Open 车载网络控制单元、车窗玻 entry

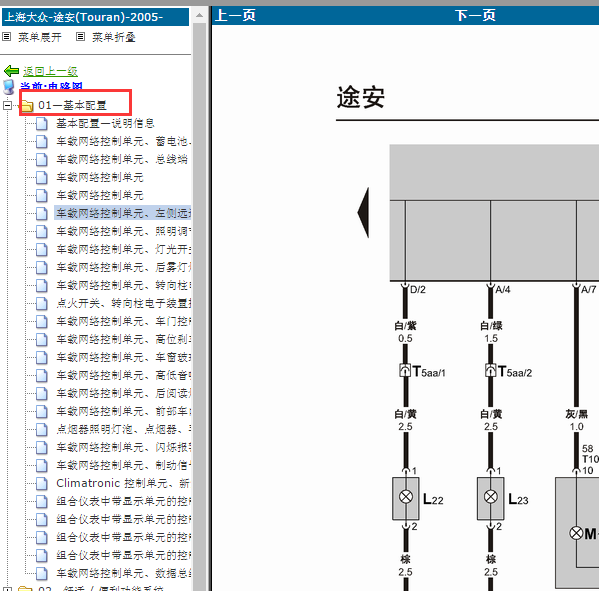tap(123, 357)
